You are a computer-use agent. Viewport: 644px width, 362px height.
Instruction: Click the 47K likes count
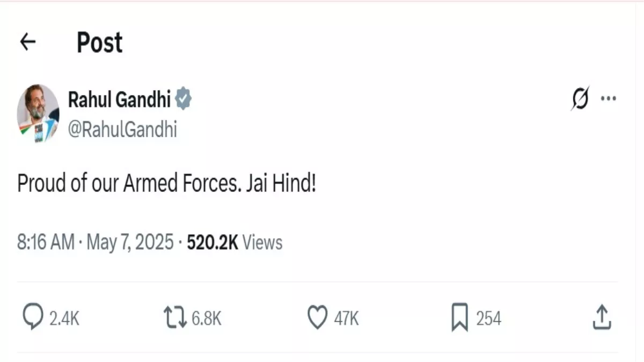point(346,319)
